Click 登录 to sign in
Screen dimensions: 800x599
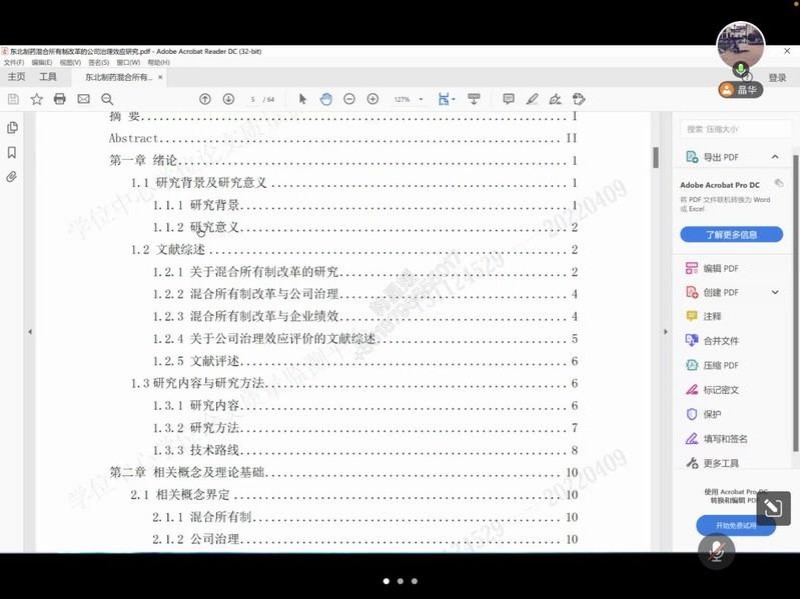tap(777, 77)
